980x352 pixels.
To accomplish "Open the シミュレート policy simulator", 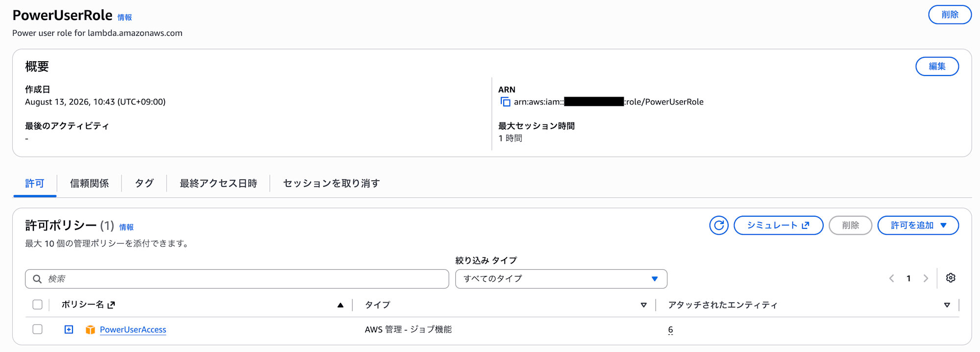I will click(778, 226).
